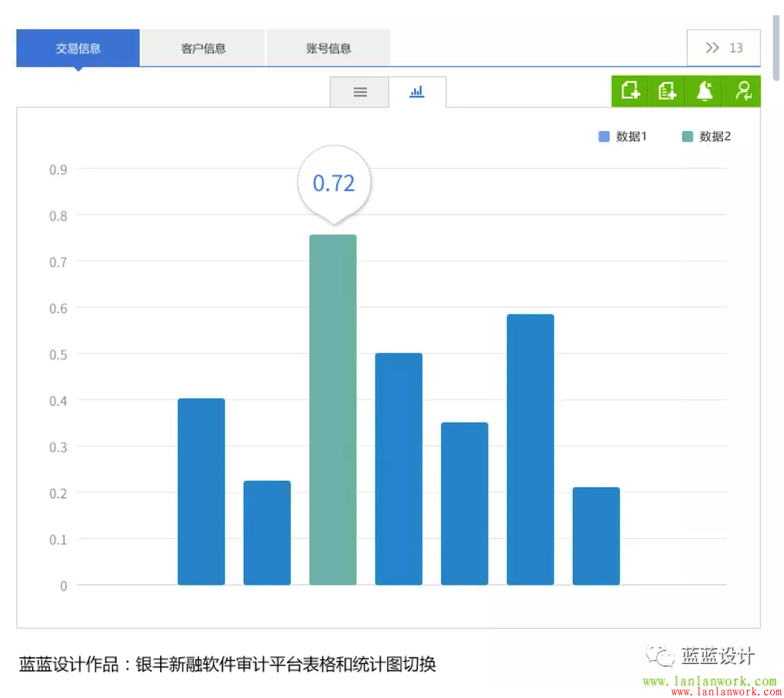Select the user switch icon in green toolbar
784x698 pixels.
click(741, 90)
